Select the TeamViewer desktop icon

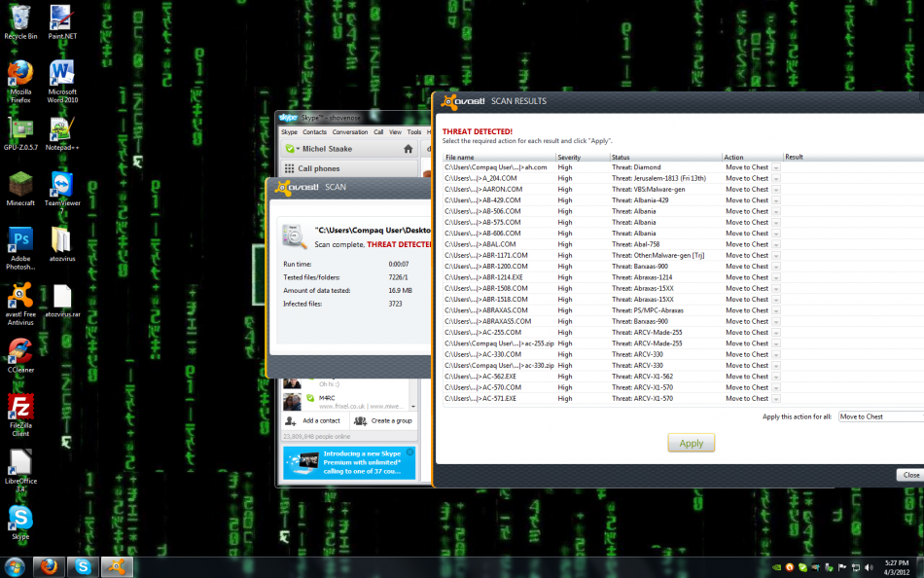(x=62, y=193)
